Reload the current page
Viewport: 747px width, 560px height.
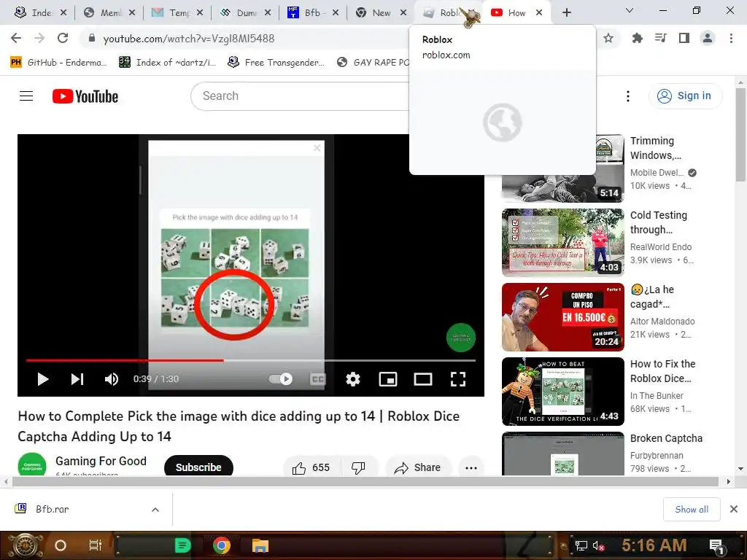point(63,38)
